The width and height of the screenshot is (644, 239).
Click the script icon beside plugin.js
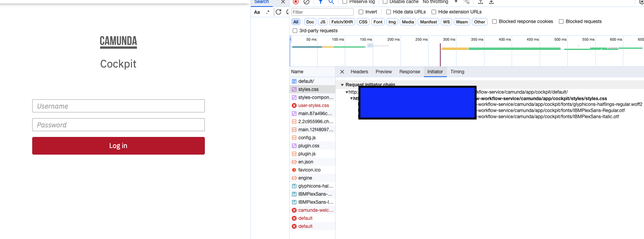coord(294,154)
